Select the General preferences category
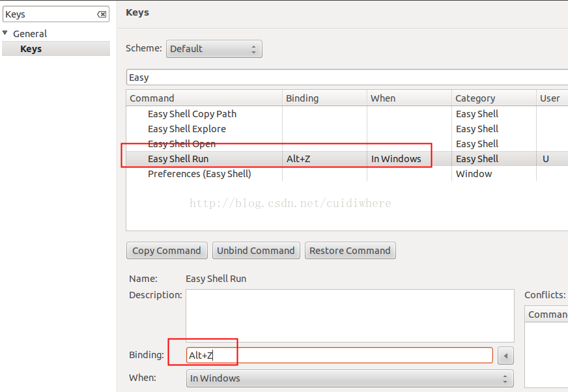Image resolution: width=568 pixels, height=392 pixels. pyautogui.click(x=30, y=34)
